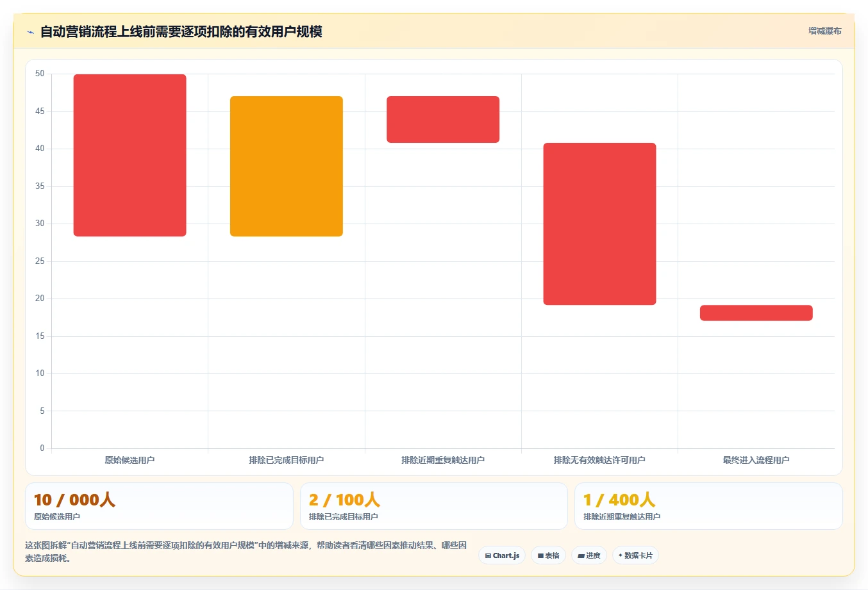The width and height of the screenshot is (868, 590).
Task: Click the small red 最终进入流程用户 bar
Action: (x=756, y=313)
